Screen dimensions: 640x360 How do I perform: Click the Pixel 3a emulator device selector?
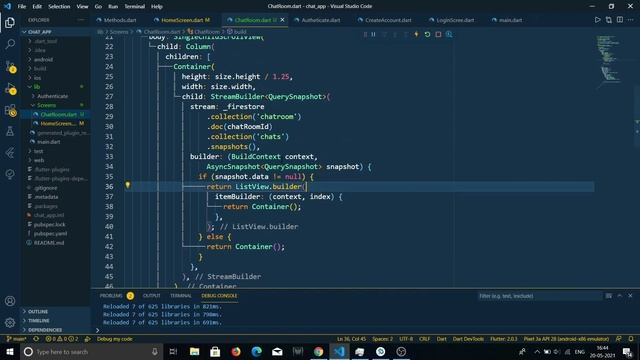566,339
